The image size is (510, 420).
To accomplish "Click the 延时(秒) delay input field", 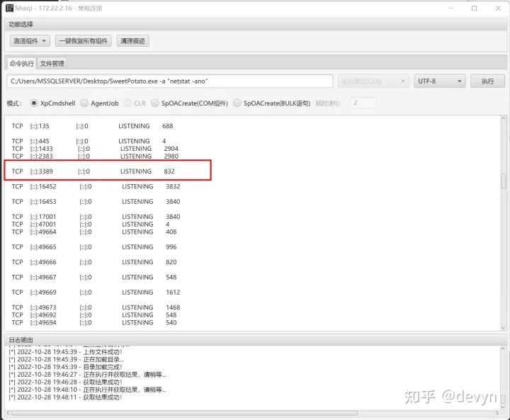I will click(363, 103).
